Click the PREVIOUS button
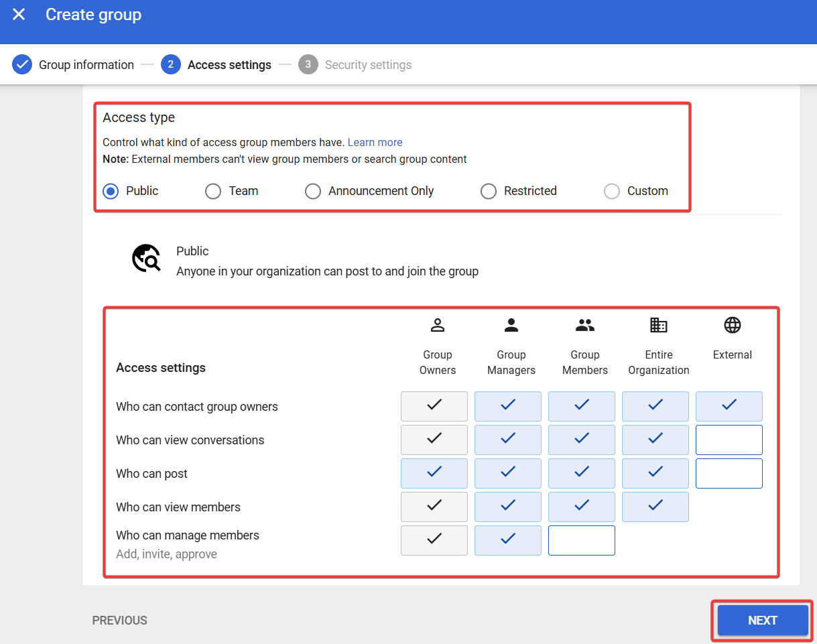The width and height of the screenshot is (817, 644). (120, 621)
